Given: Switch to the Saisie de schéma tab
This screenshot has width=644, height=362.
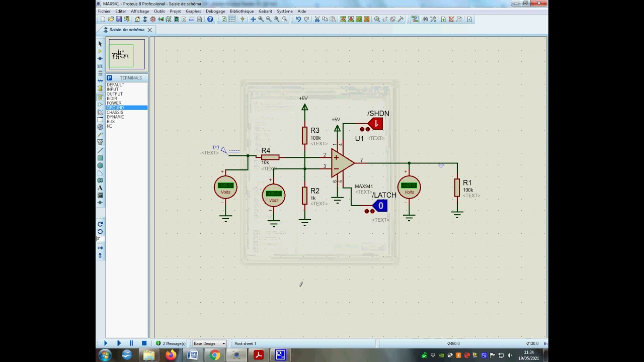Looking at the screenshot, I should [126, 30].
